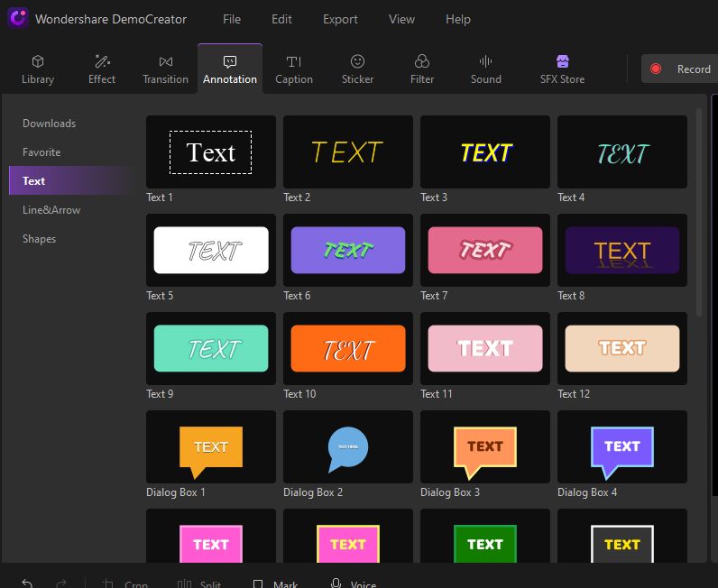The height and width of the screenshot is (588, 718).
Task: Select the Line&Arrow category
Action: click(51, 210)
